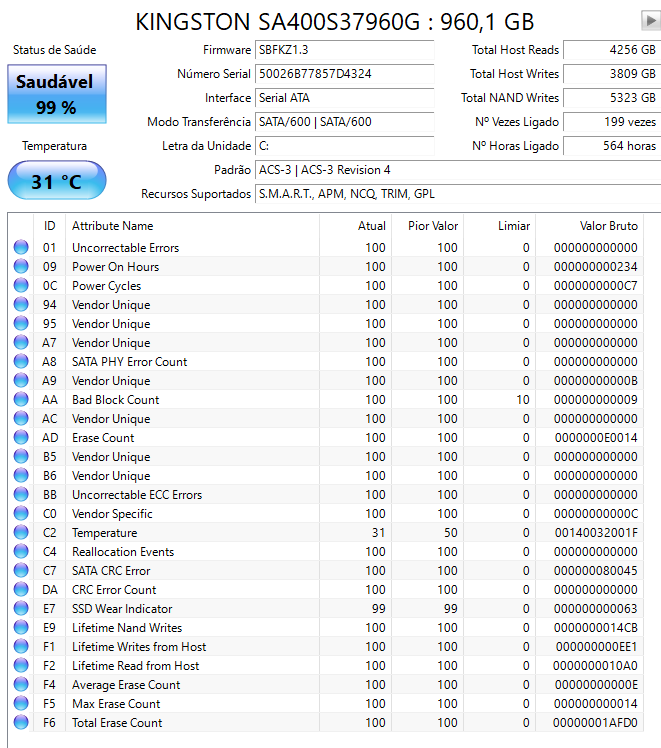Click raw value 00140032001F
The image size is (661, 748).
pyautogui.click(x=596, y=533)
